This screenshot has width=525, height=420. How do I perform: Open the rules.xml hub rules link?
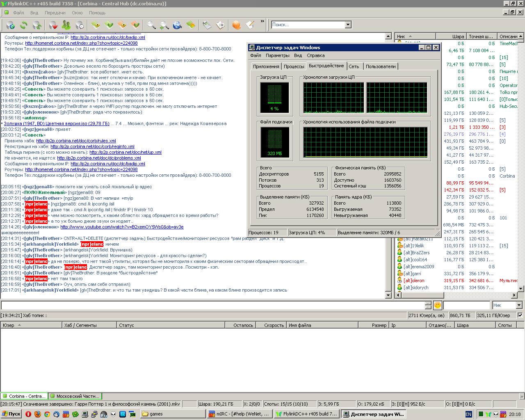tap(76, 141)
